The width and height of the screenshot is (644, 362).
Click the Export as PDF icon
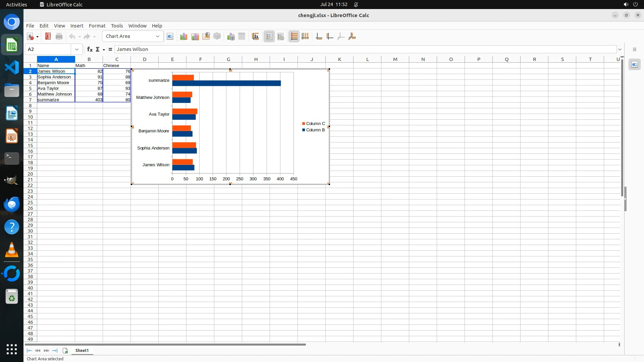[x=48, y=37]
